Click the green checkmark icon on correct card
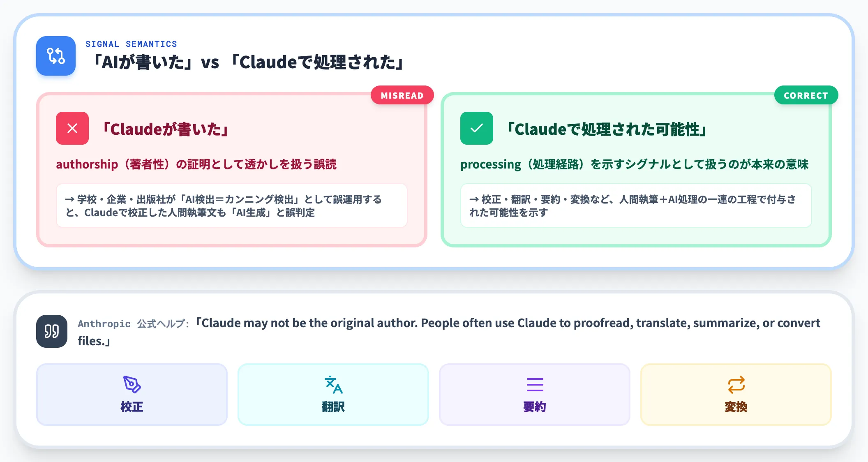 [x=477, y=128]
